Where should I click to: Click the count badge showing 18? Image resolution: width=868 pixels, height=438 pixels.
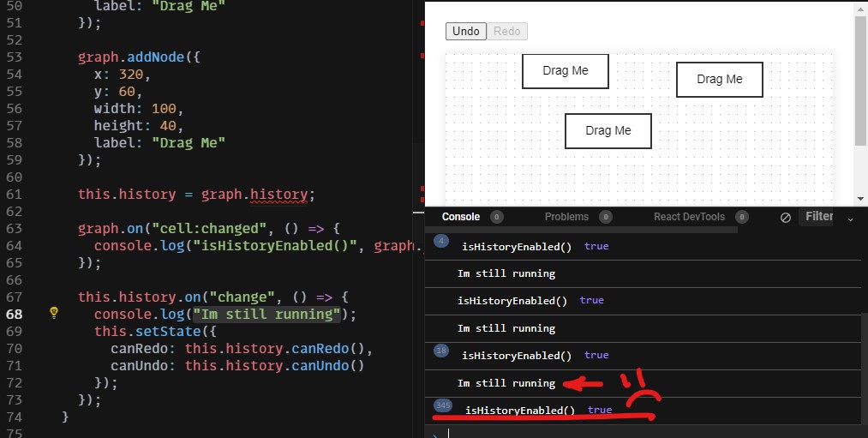click(441, 351)
